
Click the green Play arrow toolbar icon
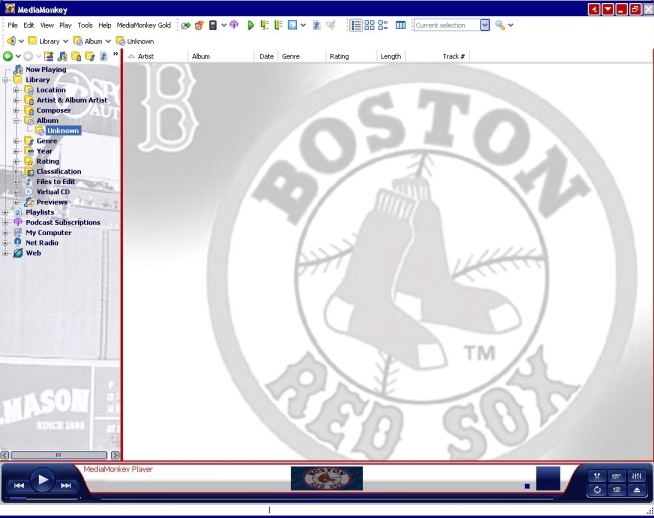coord(251,25)
